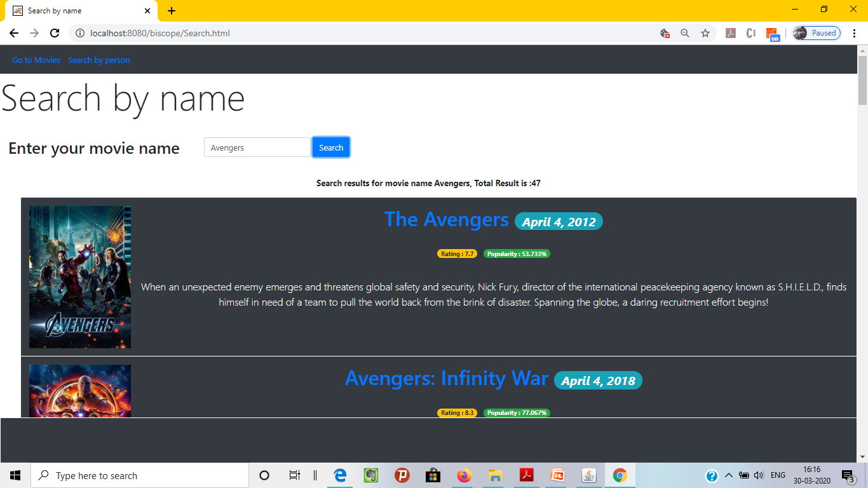This screenshot has width=868, height=488.
Task: Click the zoom magnifier icon in address bar
Action: coord(685,33)
